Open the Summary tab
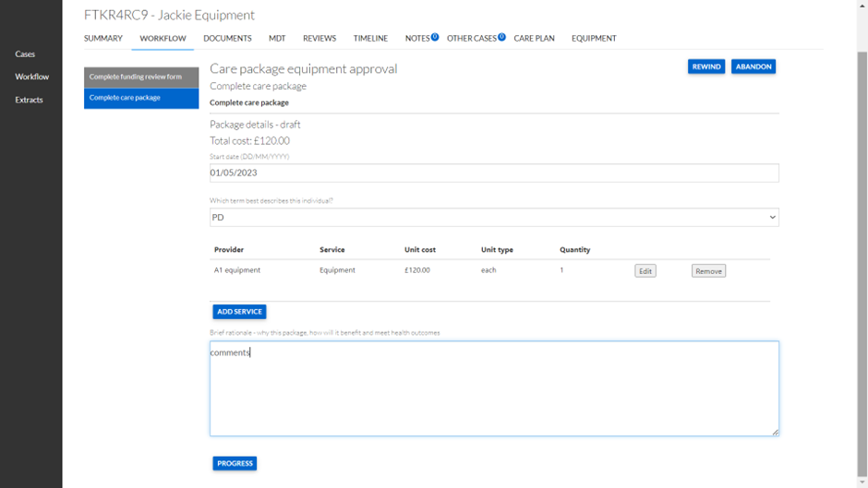The image size is (868, 488). point(103,39)
